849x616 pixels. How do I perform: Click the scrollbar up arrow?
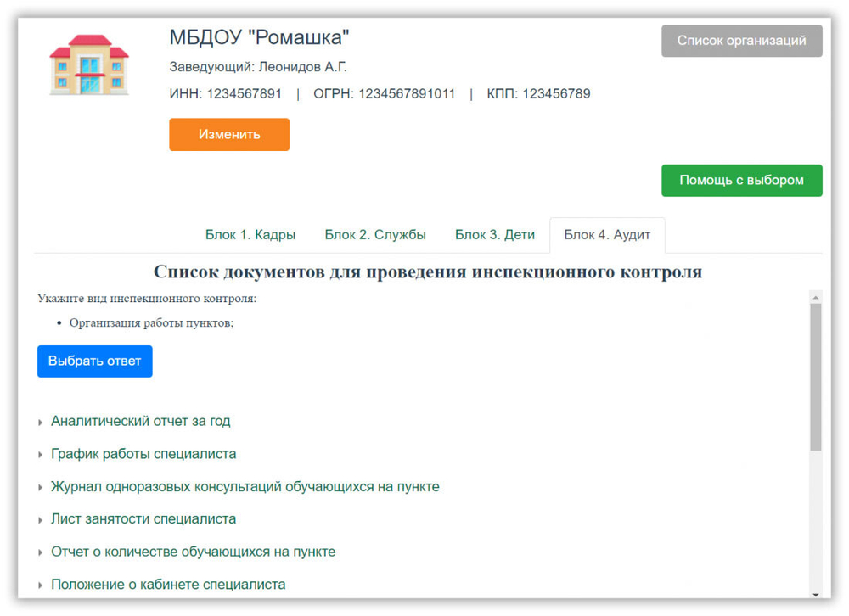(816, 297)
